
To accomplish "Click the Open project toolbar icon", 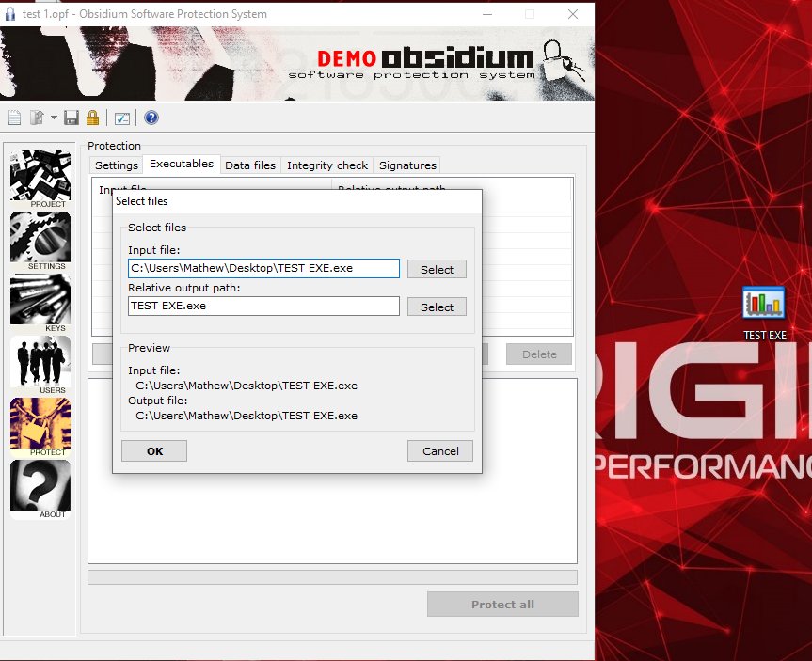I will click(x=38, y=118).
